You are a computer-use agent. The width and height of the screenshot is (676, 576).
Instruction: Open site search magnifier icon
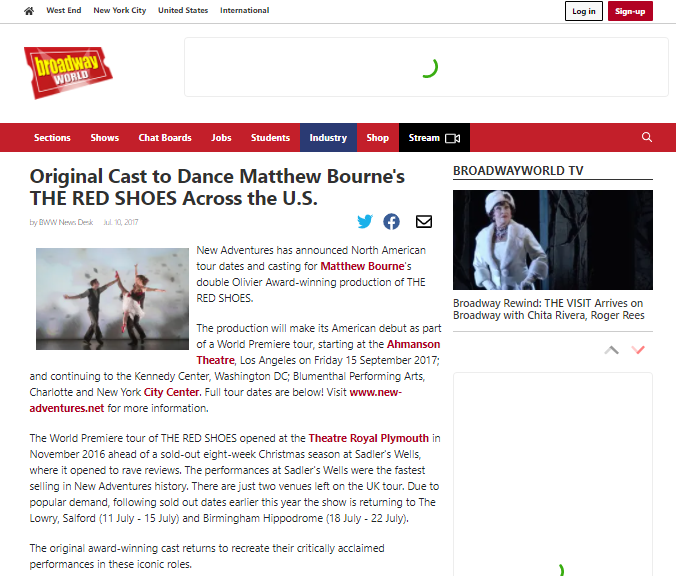(647, 137)
